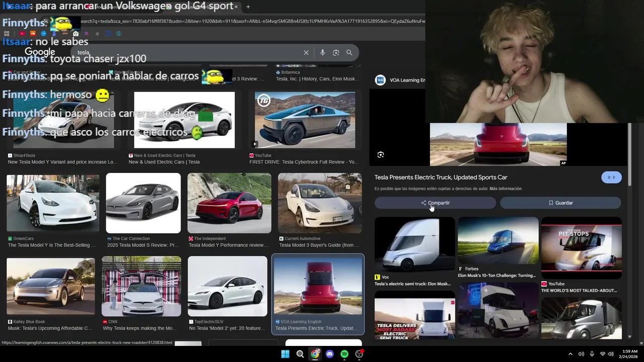
Task: Open Windows taskbar search
Action: [300, 354]
